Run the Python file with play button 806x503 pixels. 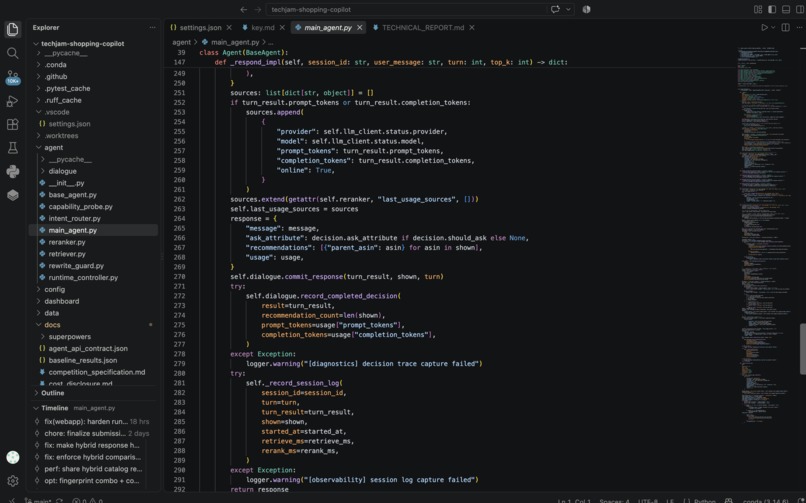764,27
